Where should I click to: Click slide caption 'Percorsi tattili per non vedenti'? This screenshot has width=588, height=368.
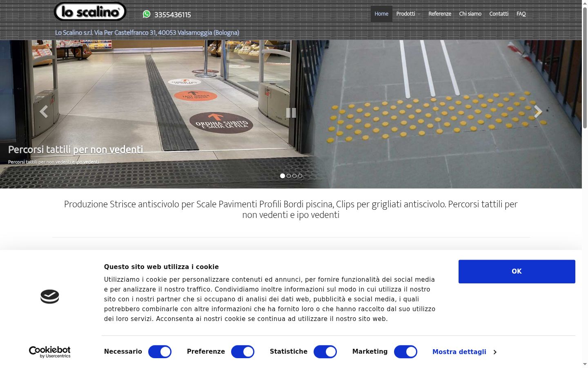point(76,150)
